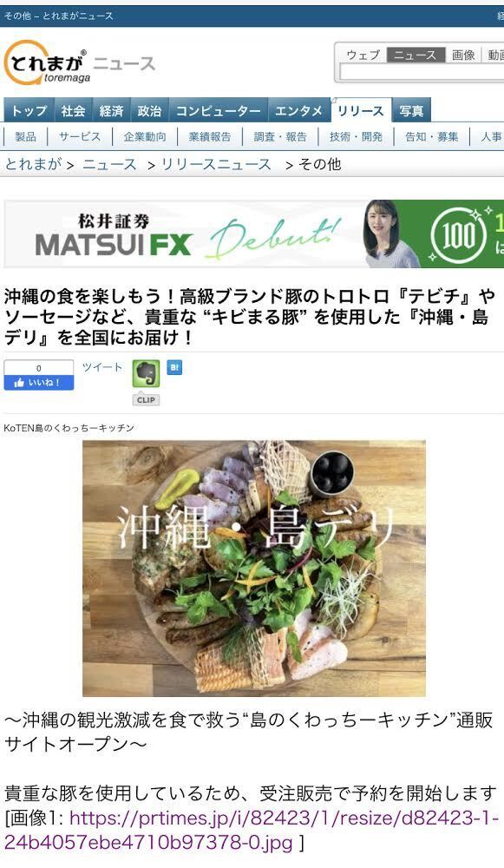Open the トップ navigation tab
Screen dimensions: 504x868
pos(29,111)
